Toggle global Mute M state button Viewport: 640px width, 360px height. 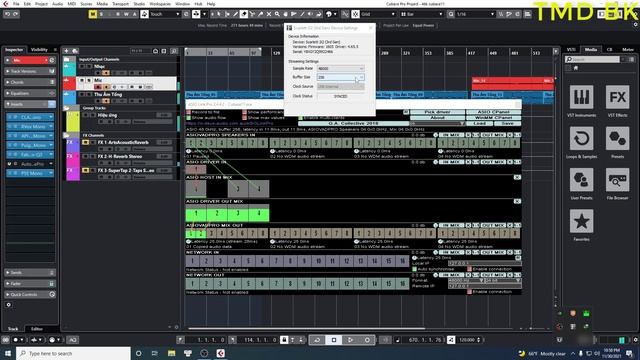click(x=93, y=14)
